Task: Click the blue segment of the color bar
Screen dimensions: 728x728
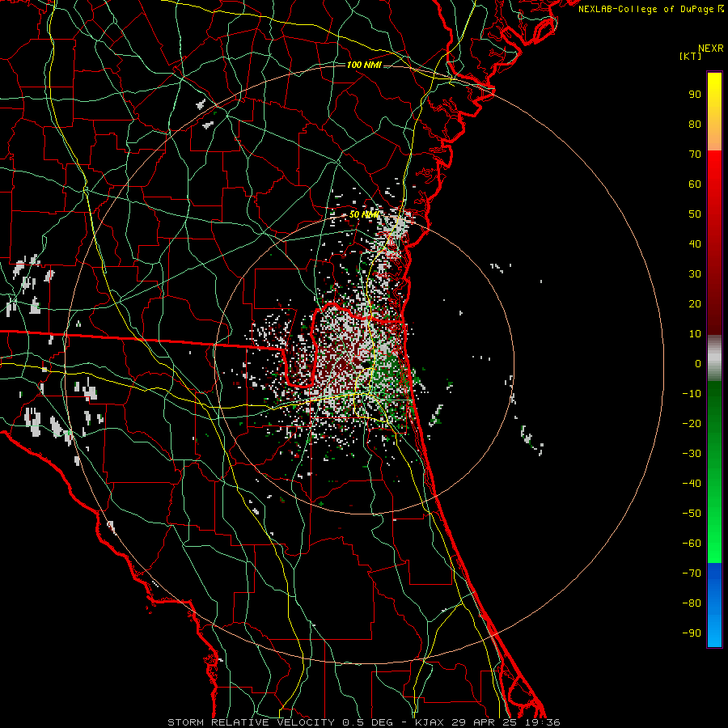Action: pyautogui.click(x=714, y=605)
